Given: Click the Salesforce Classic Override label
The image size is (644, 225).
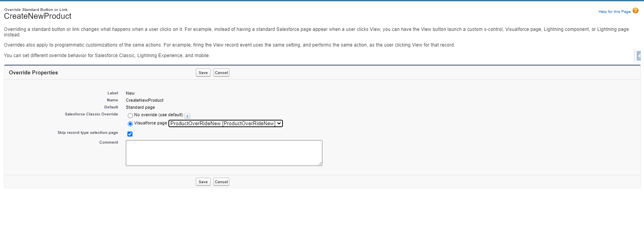Looking at the screenshot, I should [91, 114].
